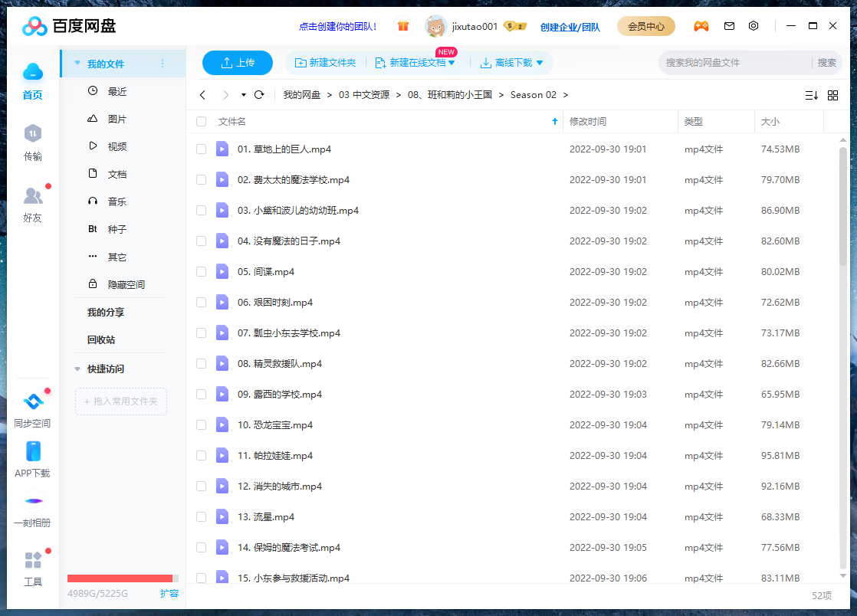Click the 搜索我的网盘文件 search field
The width and height of the screenshot is (857, 616).
tap(734, 63)
